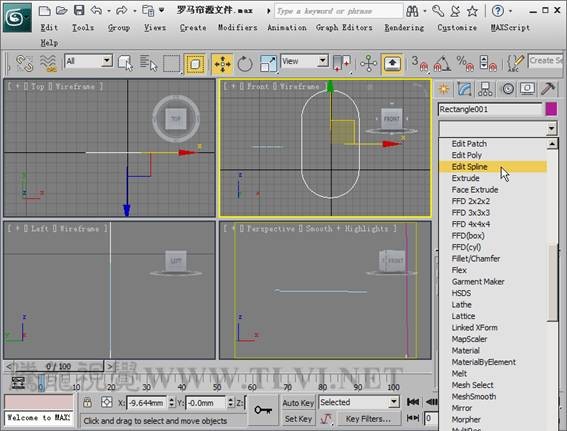Expand the title bar path arrow
The height and width of the screenshot is (431, 567).
pos(268,11)
